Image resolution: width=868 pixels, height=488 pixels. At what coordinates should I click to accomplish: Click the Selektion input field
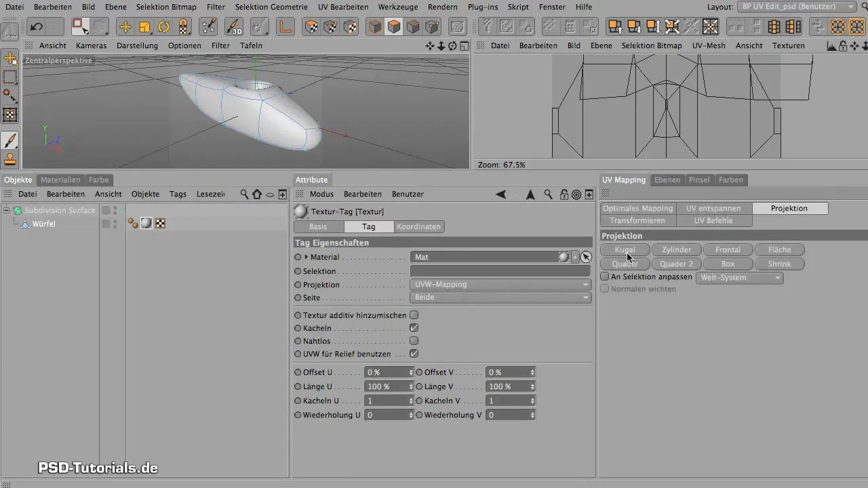[500, 271]
